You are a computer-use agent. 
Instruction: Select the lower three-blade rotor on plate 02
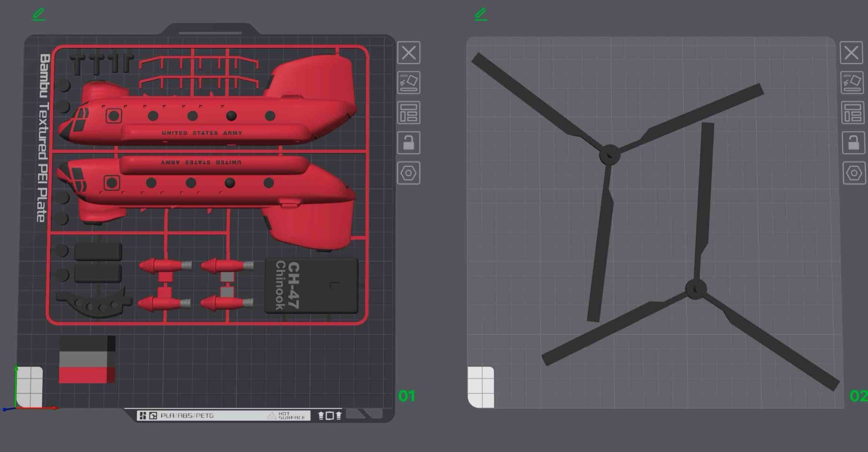(x=696, y=290)
